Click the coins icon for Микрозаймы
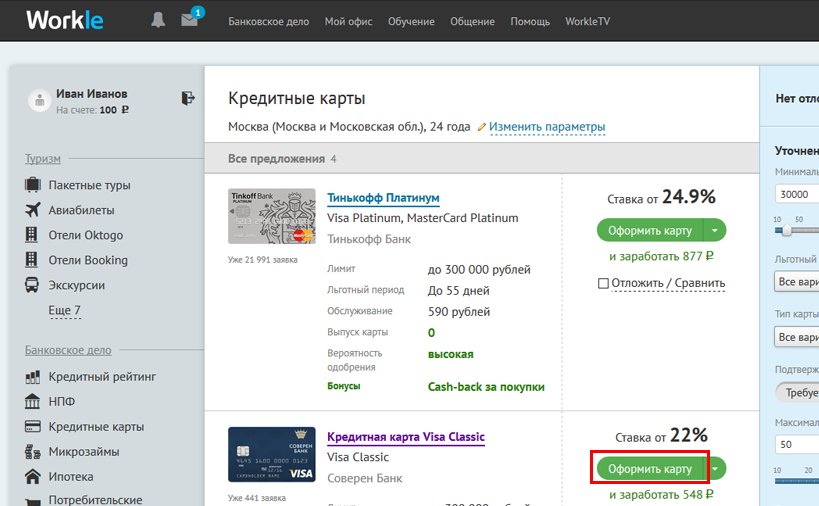This screenshot has width=819, height=506. (x=32, y=451)
